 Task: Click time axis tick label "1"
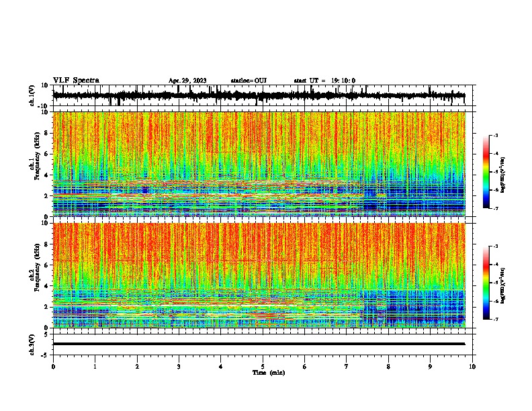click(x=95, y=367)
